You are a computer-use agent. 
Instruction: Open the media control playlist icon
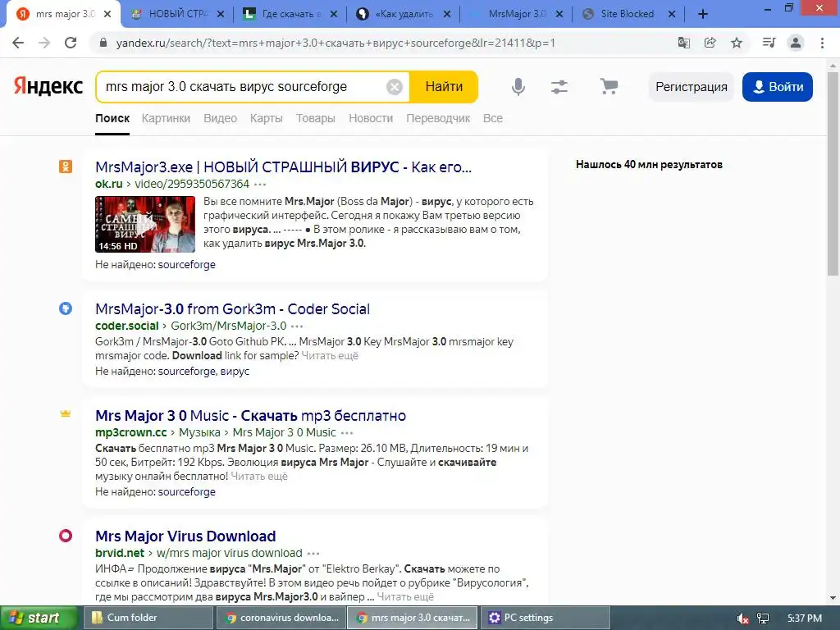[769, 43]
